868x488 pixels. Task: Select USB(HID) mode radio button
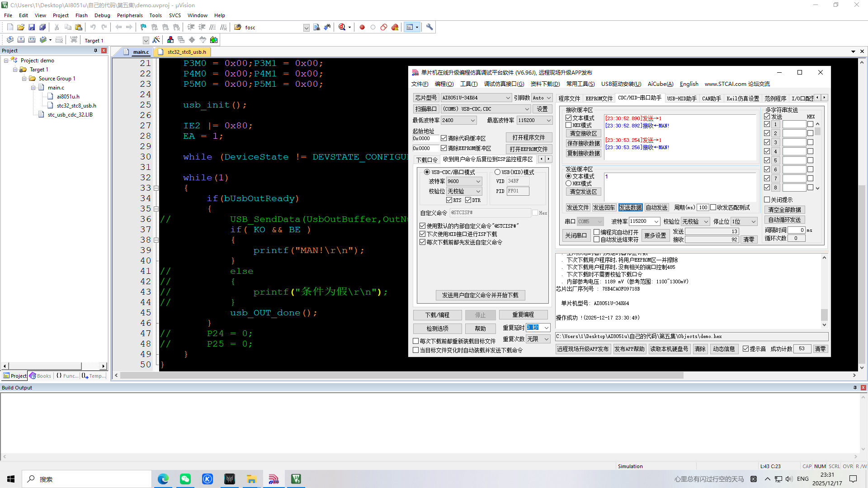point(497,172)
